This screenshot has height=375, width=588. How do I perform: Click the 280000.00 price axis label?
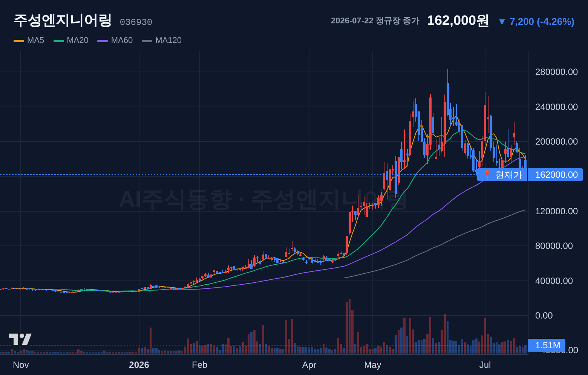tap(556, 72)
